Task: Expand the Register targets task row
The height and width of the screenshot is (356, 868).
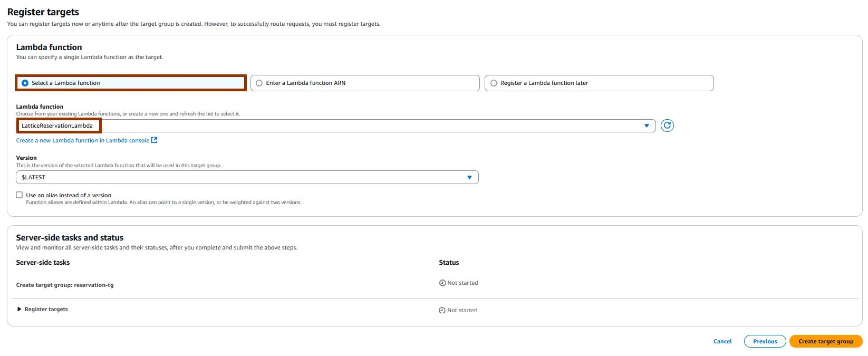Action: click(20, 310)
